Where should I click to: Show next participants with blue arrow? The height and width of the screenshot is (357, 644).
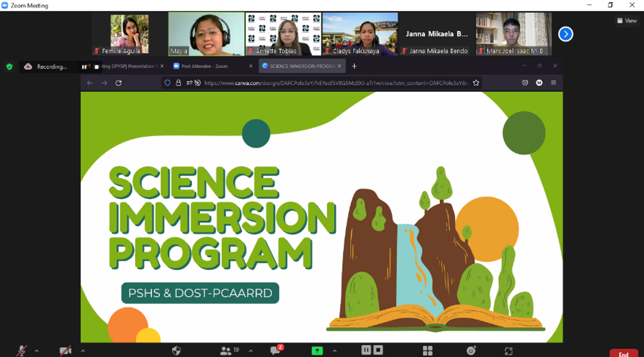click(565, 34)
